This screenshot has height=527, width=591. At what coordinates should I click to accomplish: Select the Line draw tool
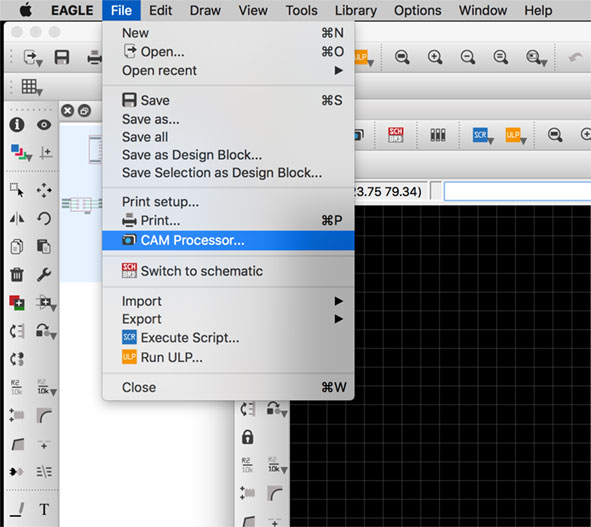coord(17,510)
